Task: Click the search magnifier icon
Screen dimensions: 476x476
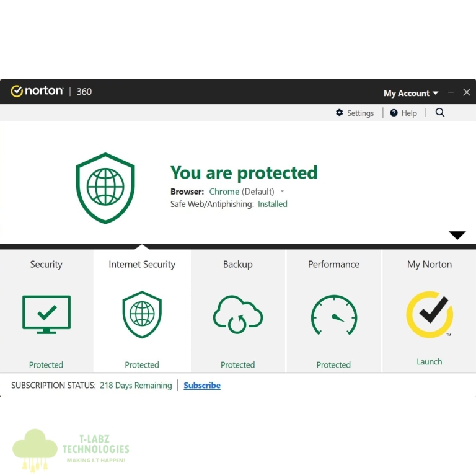Action: [440, 113]
